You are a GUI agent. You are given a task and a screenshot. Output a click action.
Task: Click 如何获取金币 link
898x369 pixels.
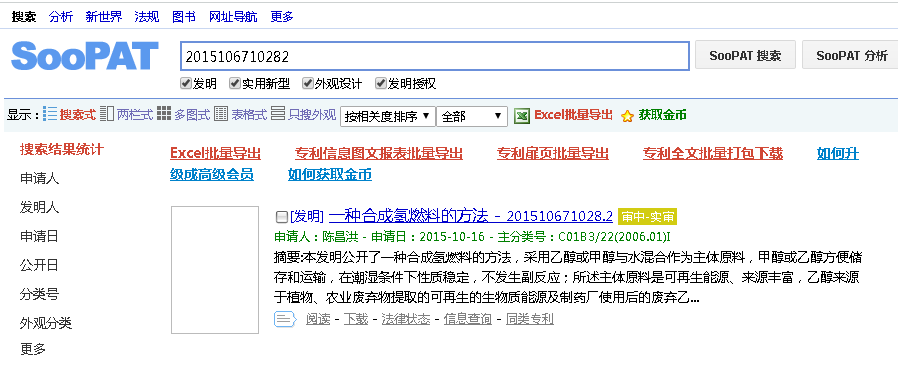[330, 174]
